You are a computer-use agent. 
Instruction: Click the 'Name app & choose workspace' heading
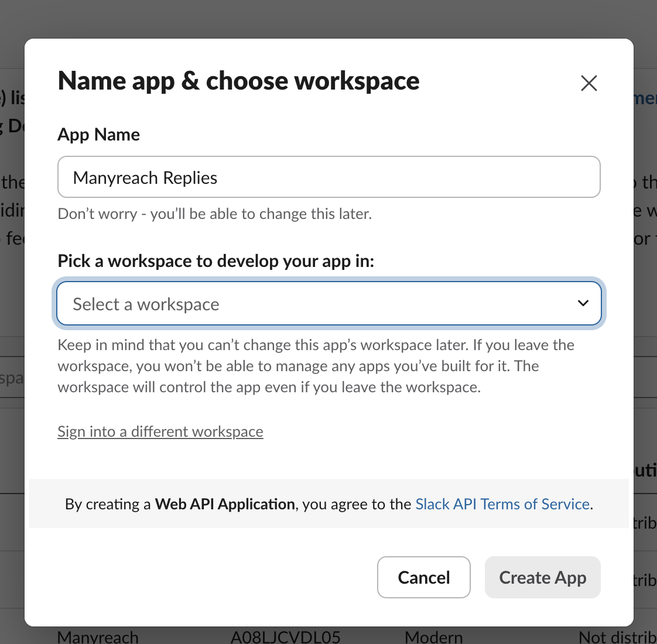pyautogui.click(x=238, y=80)
